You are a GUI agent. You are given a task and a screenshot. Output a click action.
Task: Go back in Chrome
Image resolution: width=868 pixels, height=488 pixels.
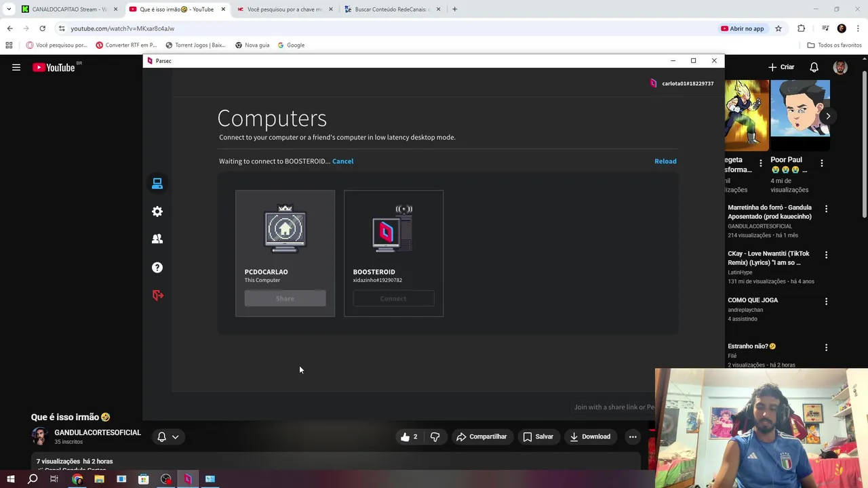click(x=9, y=28)
